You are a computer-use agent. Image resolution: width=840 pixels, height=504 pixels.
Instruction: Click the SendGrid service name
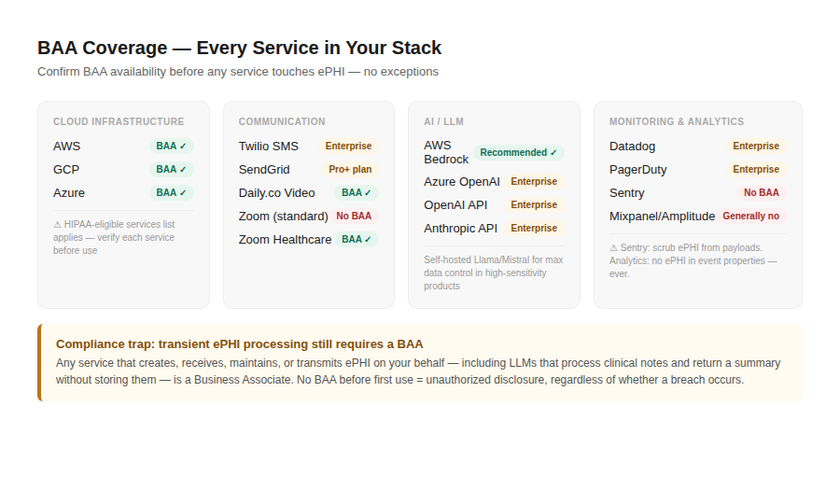pos(264,170)
